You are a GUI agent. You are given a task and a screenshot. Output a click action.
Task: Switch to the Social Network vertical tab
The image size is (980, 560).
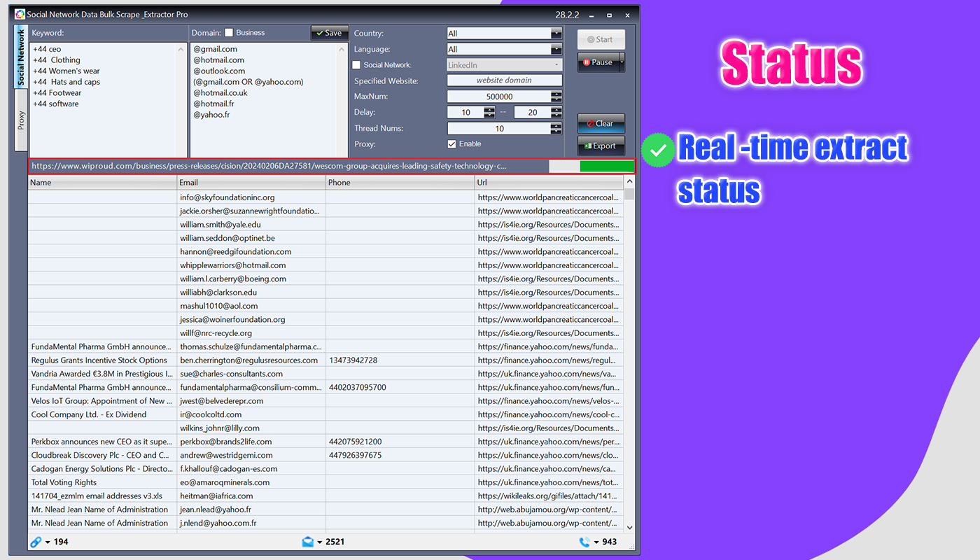[x=21, y=57]
